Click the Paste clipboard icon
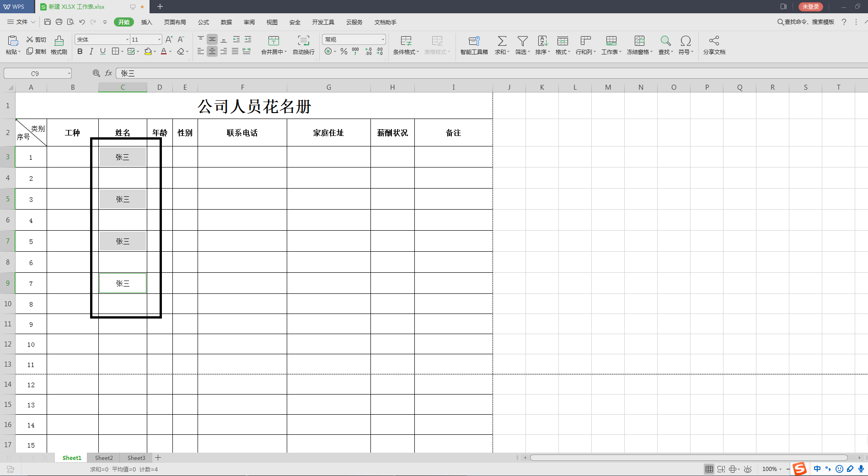The height and width of the screenshot is (476, 868). click(x=13, y=40)
